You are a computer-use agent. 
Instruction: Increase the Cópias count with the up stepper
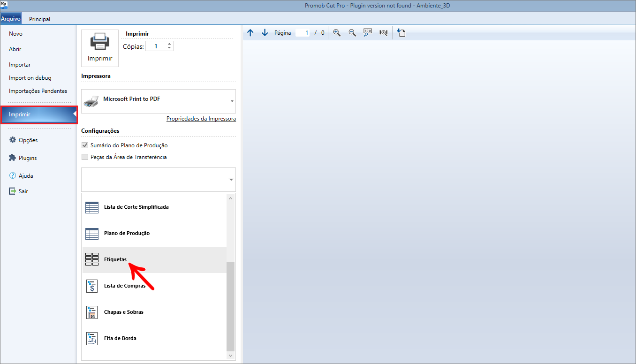click(169, 44)
